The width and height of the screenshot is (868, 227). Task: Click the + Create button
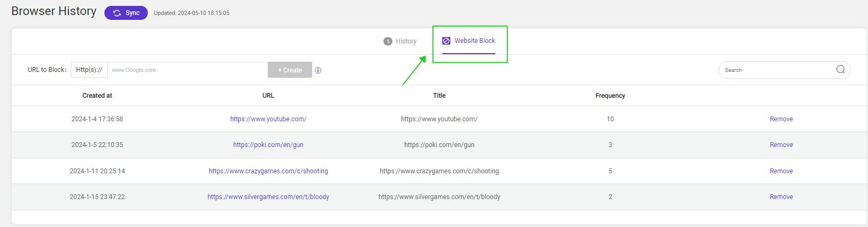click(x=290, y=70)
